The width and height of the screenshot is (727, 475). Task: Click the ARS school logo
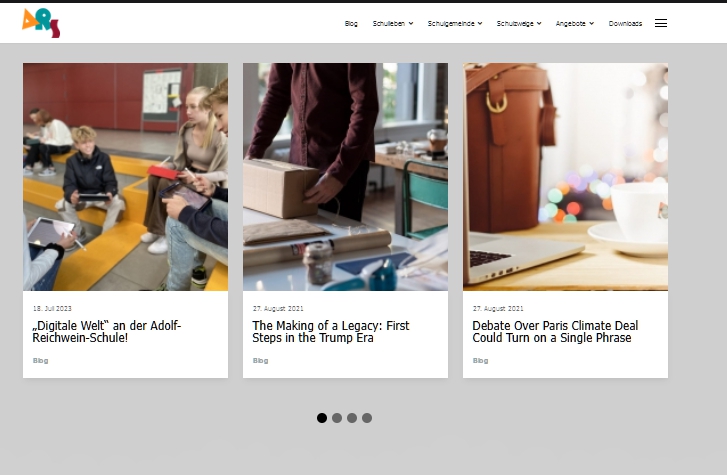click(41, 22)
